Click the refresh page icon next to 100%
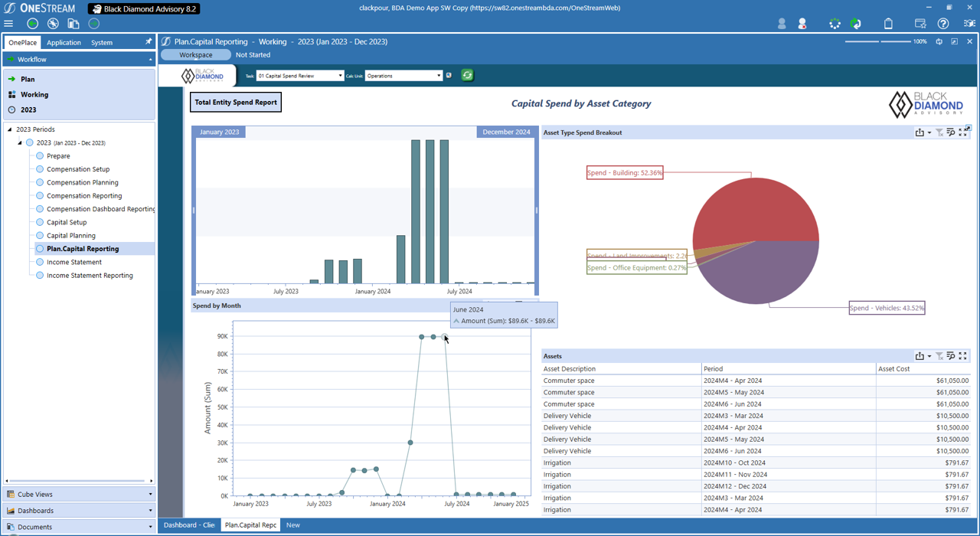The width and height of the screenshot is (980, 536). point(939,41)
